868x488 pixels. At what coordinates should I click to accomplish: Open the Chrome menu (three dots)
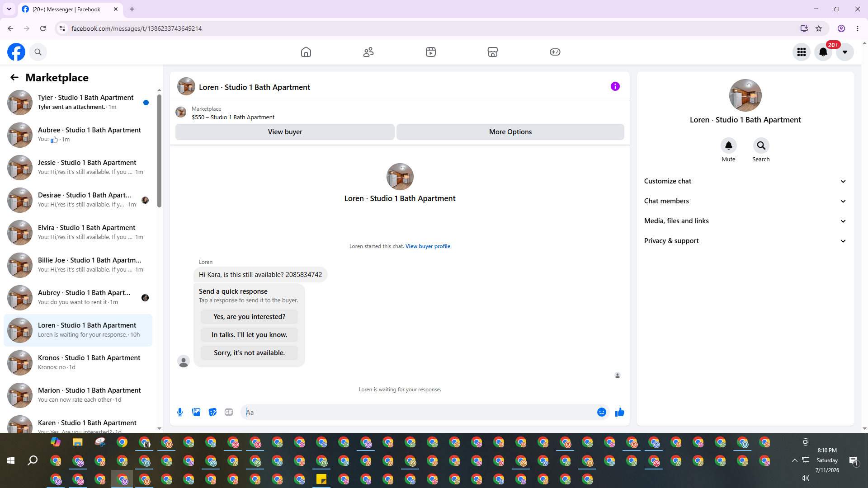click(x=858, y=28)
